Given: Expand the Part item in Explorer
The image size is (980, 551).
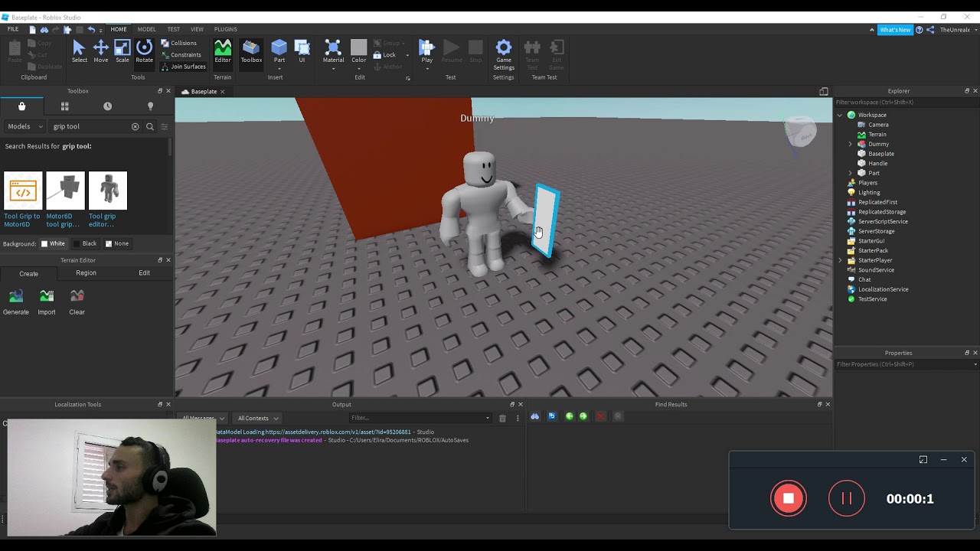Looking at the screenshot, I should coord(850,173).
